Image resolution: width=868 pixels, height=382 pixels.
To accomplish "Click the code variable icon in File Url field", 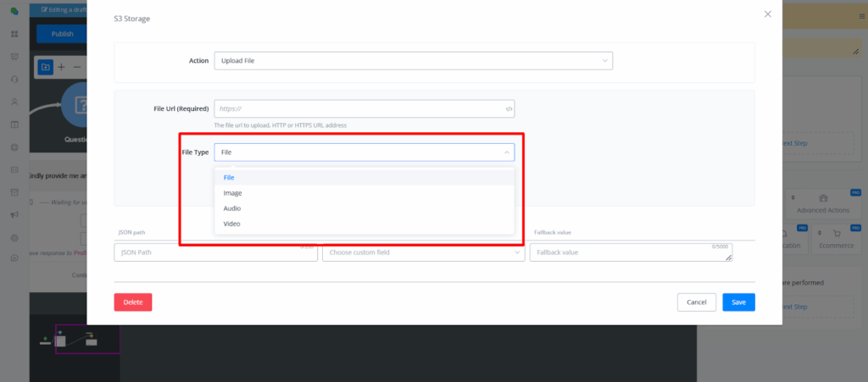I will click(x=509, y=109).
